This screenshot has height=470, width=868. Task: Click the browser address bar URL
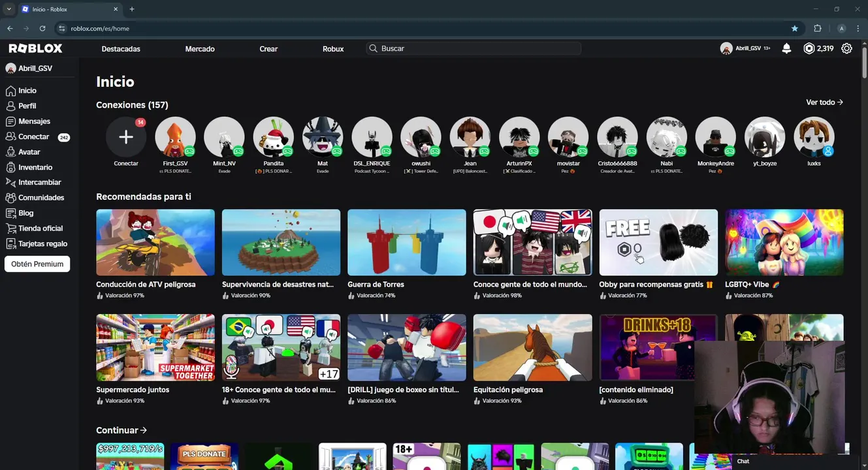click(x=100, y=29)
